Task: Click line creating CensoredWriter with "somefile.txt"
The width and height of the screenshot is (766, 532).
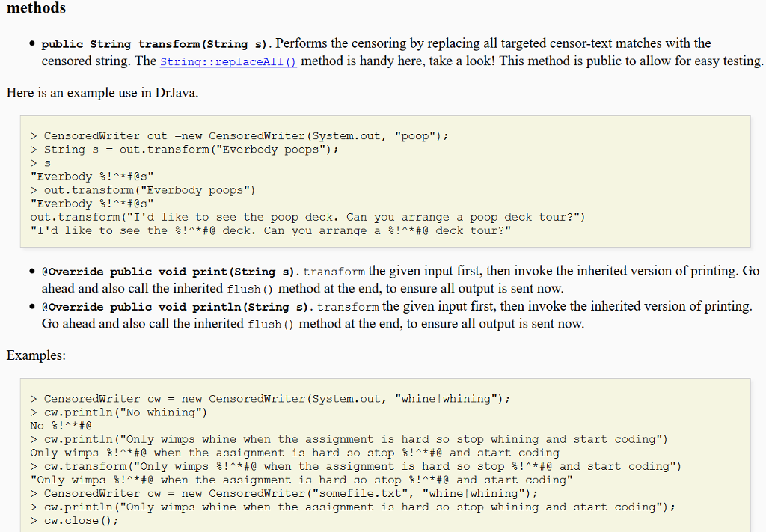Action: click(x=284, y=494)
